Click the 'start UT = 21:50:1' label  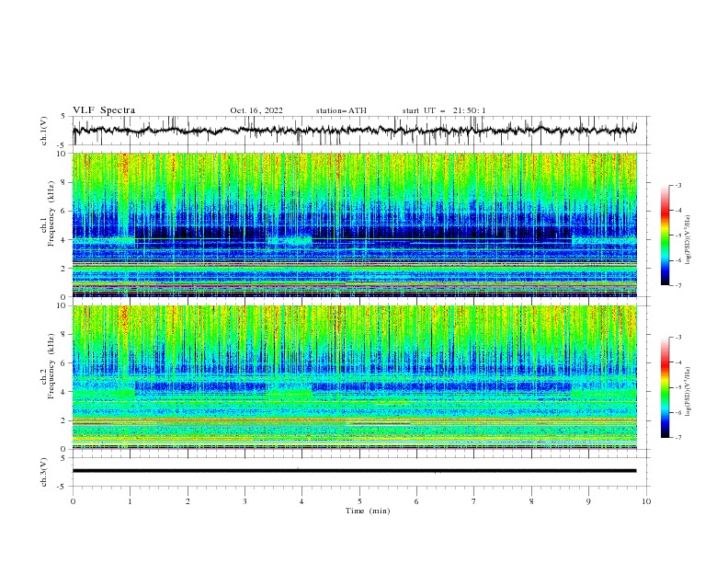(x=444, y=110)
